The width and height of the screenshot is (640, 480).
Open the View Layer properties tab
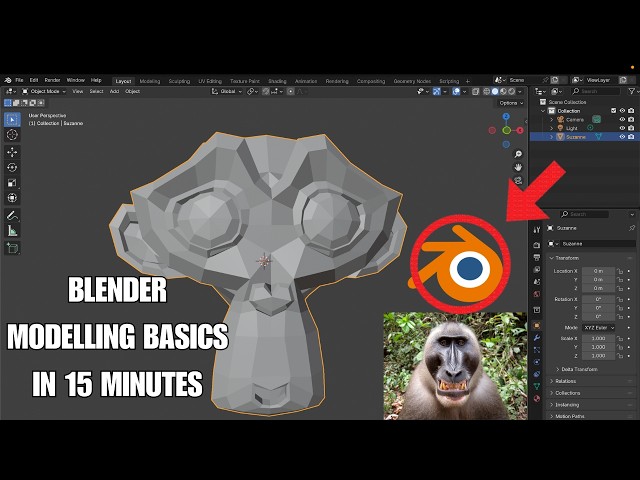(537, 269)
